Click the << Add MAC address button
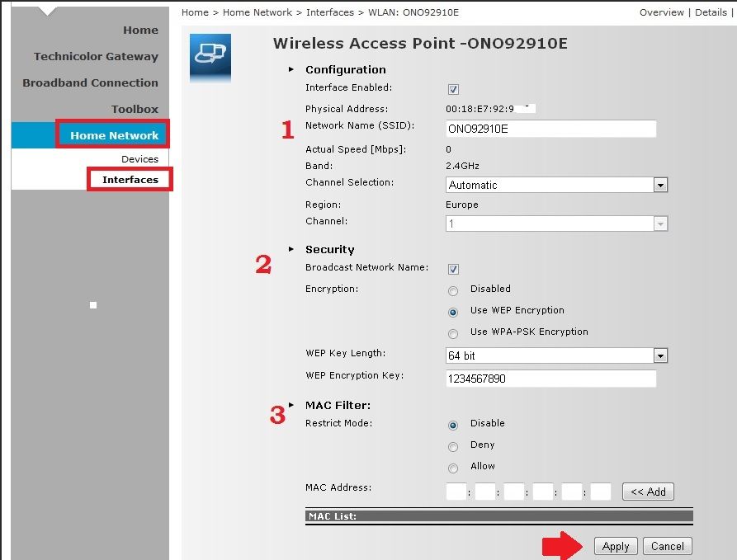The image size is (737, 560). 648,492
